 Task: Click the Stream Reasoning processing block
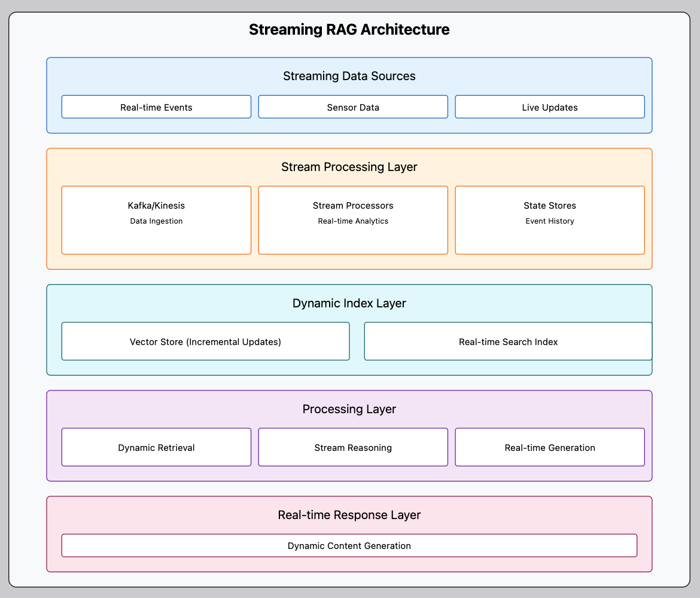coord(352,447)
